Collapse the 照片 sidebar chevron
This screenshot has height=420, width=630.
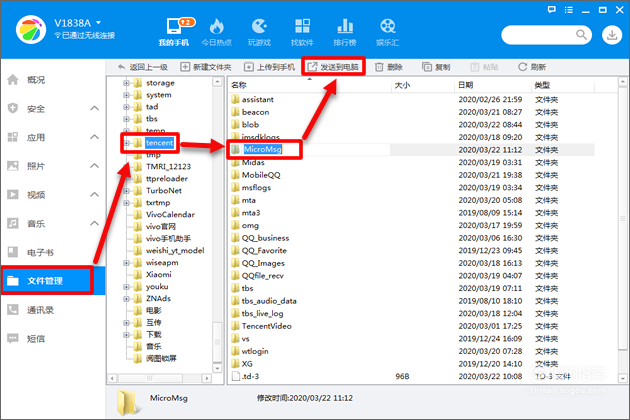click(x=94, y=166)
